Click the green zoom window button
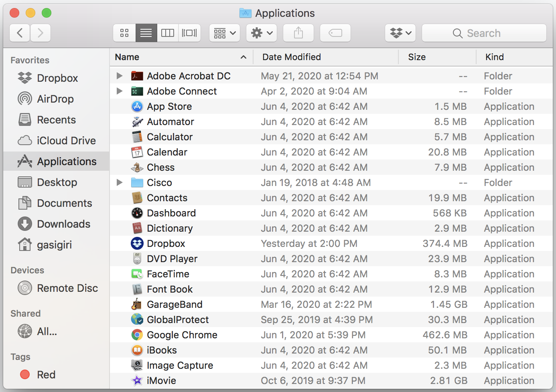The image size is (556, 392). coord(47,13)
